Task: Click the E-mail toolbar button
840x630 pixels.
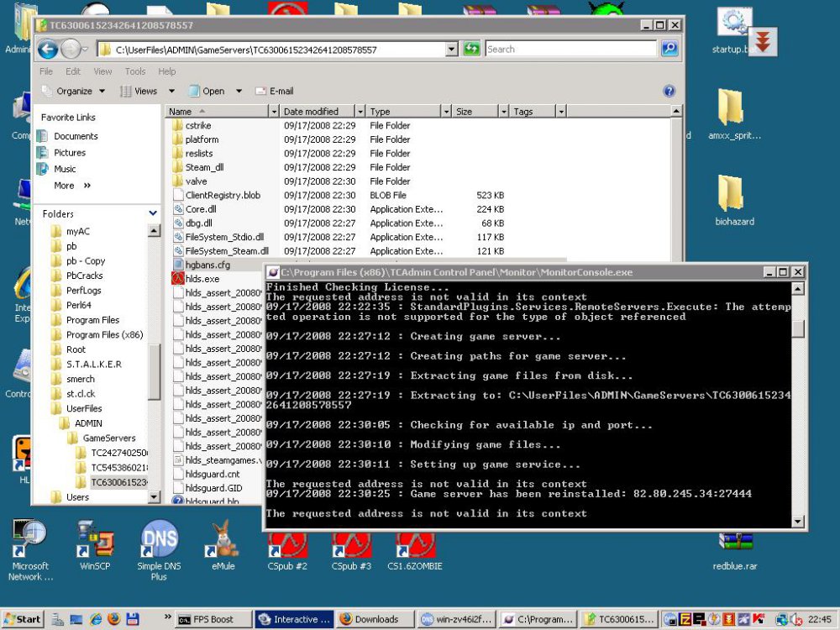Action: click(x=275, y=91)
